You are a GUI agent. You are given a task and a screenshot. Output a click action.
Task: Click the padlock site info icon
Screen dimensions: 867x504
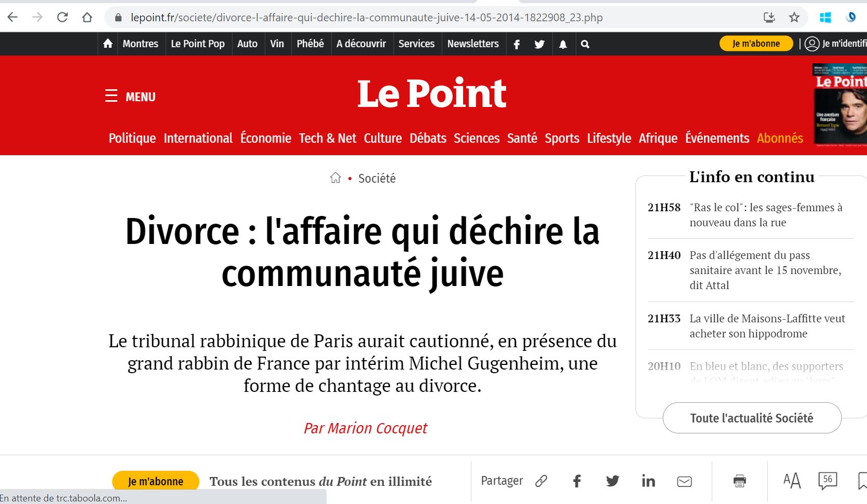(118, 18)
